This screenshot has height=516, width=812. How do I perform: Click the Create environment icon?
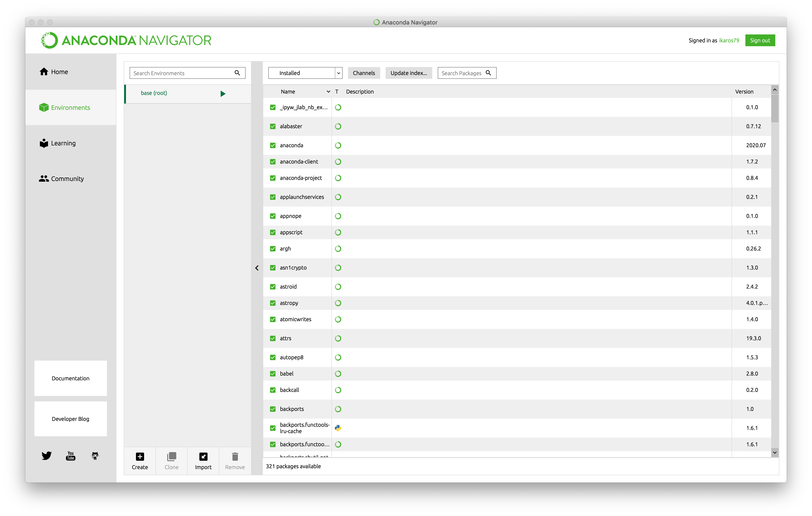140,456
